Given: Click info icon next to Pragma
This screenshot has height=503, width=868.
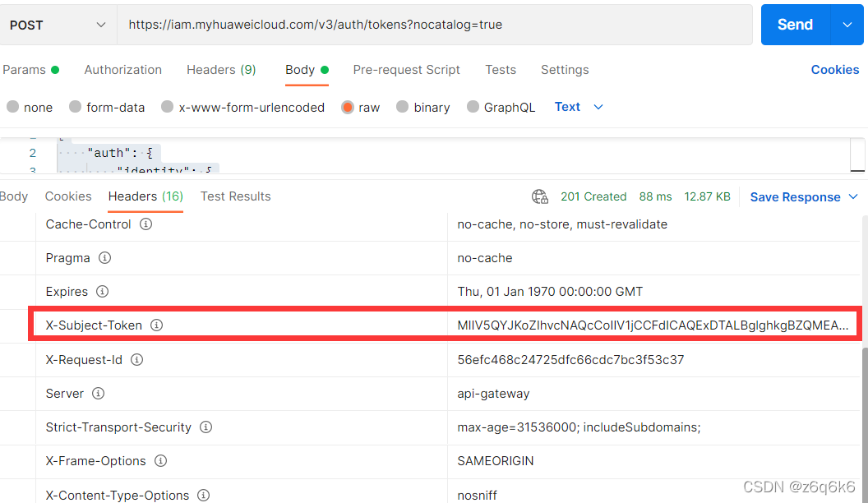Looking at the screenshot, I should (104, 258).
